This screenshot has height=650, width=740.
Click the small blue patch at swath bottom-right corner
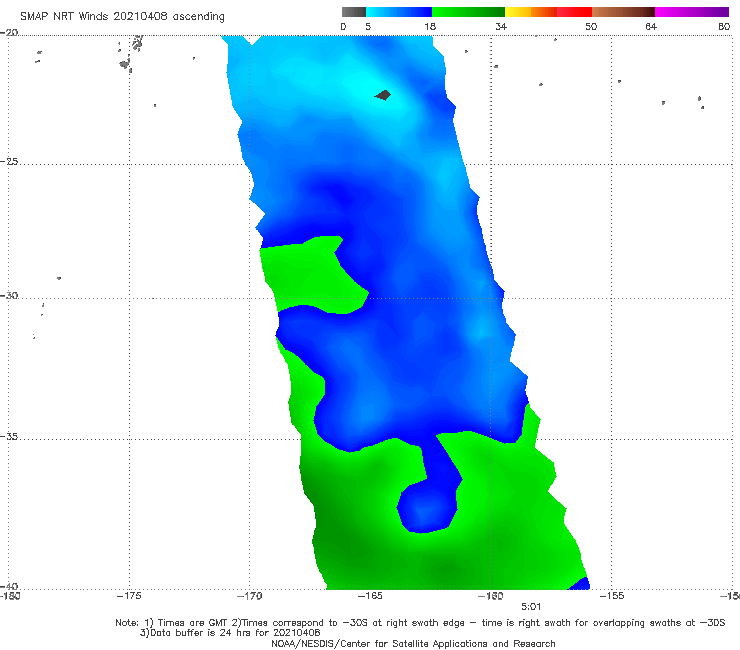(581, 584)
